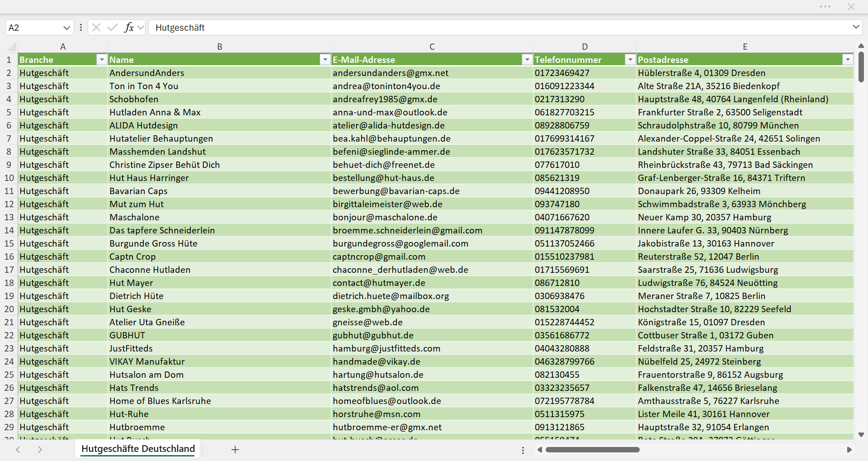
Task: Open the window more options ellipsis
Action: point(825,6)
